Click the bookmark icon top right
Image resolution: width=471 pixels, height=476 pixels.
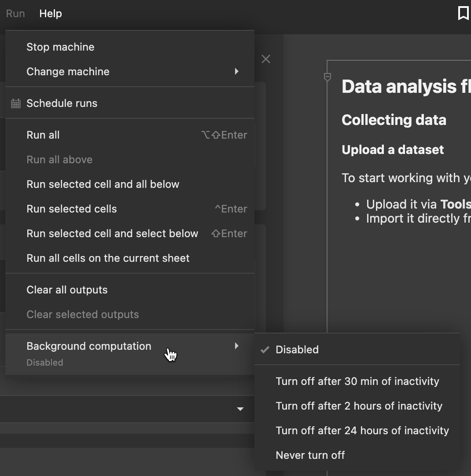tap(463, 13)
